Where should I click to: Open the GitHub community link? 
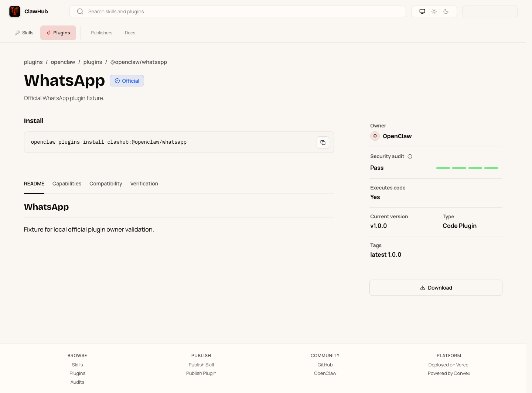pos(325,365)
